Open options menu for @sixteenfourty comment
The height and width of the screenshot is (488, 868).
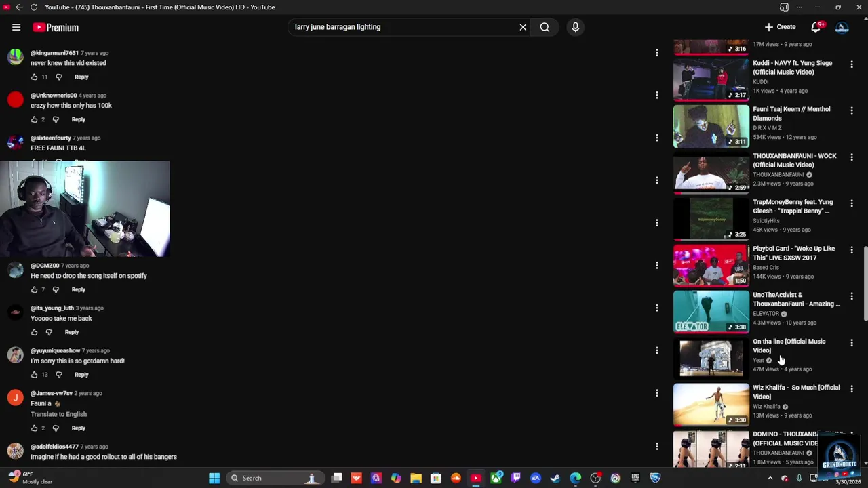click(656, 138)
